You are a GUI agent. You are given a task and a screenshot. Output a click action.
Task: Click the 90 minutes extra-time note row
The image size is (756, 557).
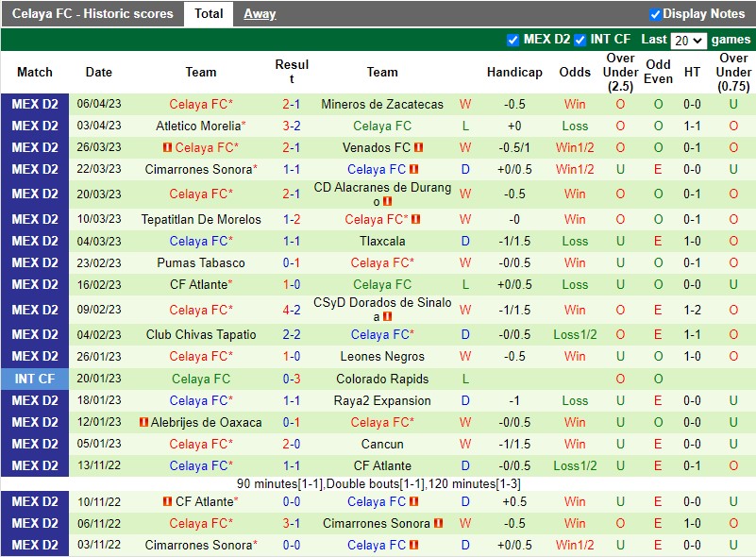pos(378,483)
